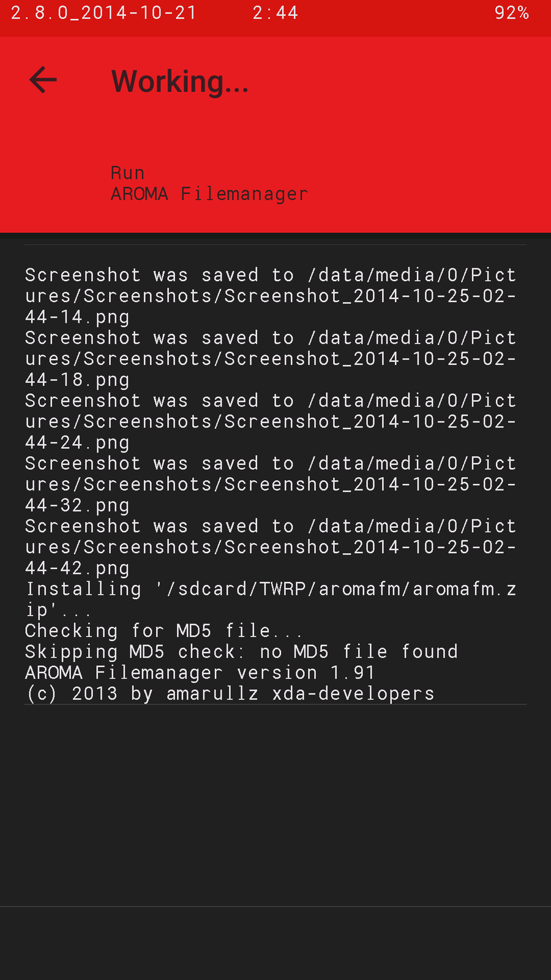Tap the back arrow icon
The width and height of the screenshot is (551, 980).
pos(43,80)
